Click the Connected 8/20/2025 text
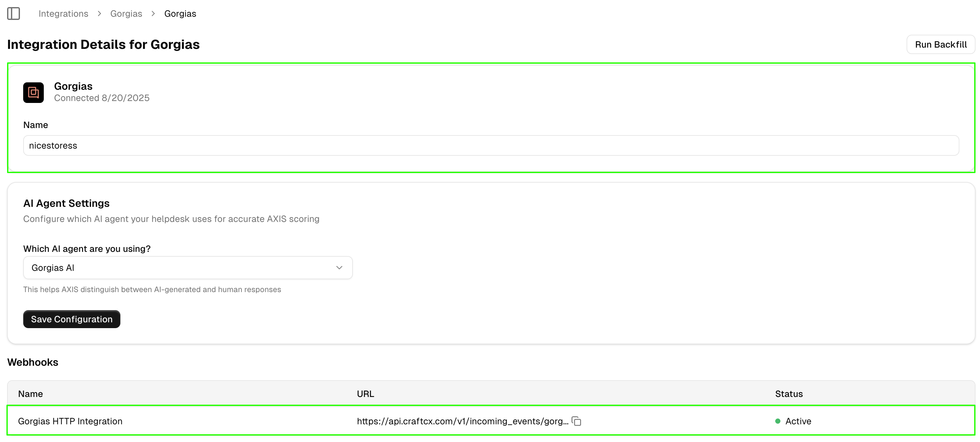This screenshot has width=980, height=442. (102, 98)
